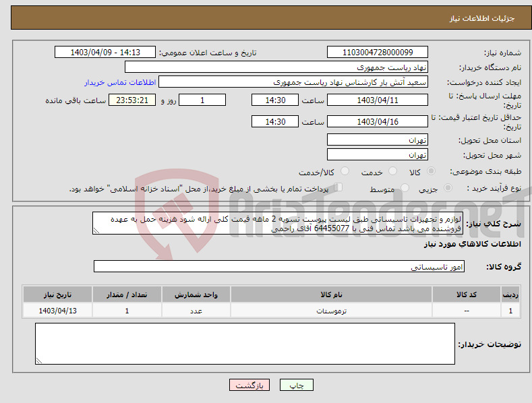Click the طبقه بندی موضوعی label
532x403 pixels.
point(485,172)
